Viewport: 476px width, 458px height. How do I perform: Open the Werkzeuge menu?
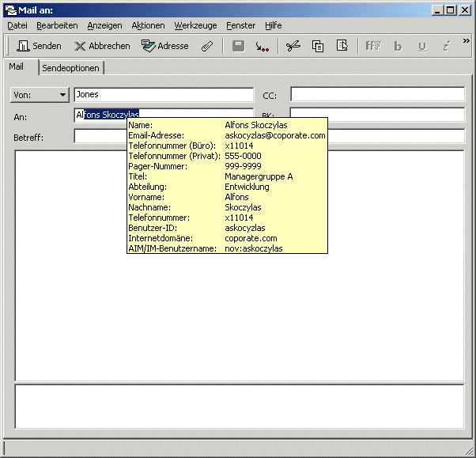click(195, 25)
